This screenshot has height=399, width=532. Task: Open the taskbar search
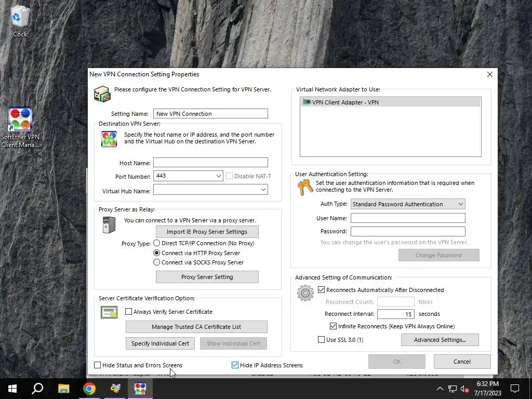coord(37,389)
